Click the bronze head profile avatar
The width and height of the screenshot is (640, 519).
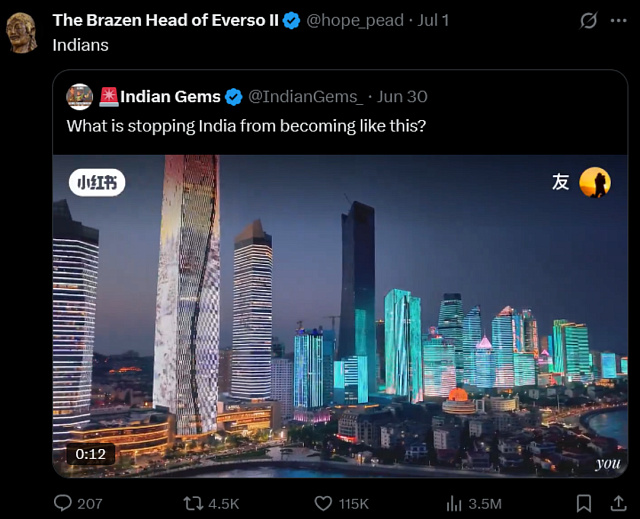[22, 33]
